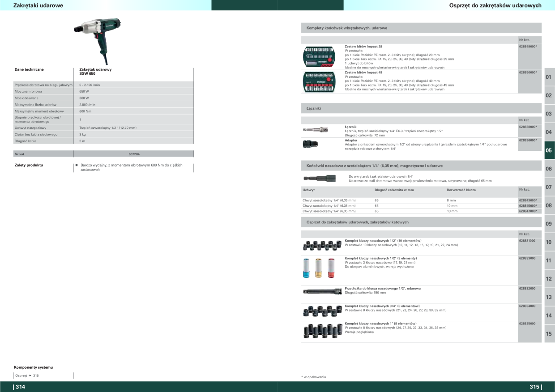
Task: Click the 3/4" 8-piece socket set image
Action: (x=322, y=311)
